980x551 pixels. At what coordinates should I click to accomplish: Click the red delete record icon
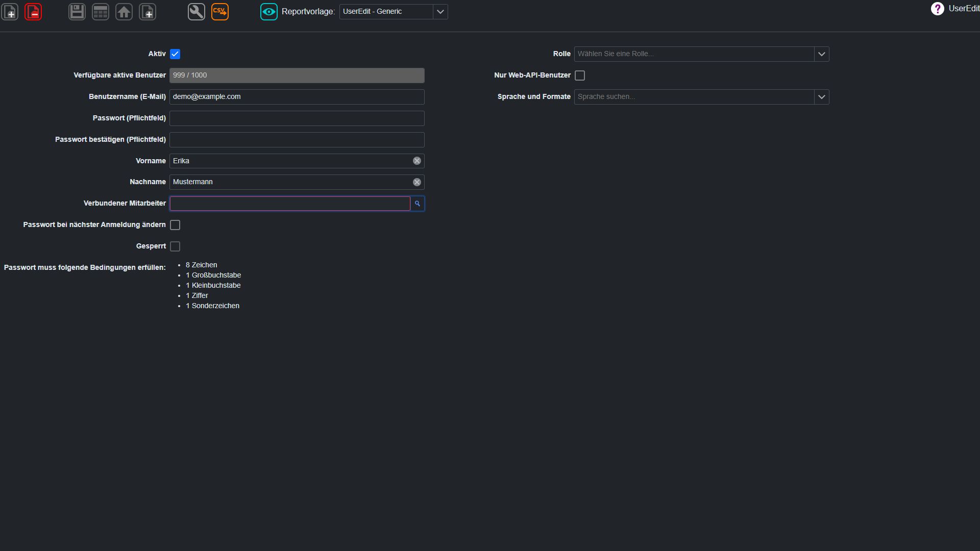[x=33, y=11]
